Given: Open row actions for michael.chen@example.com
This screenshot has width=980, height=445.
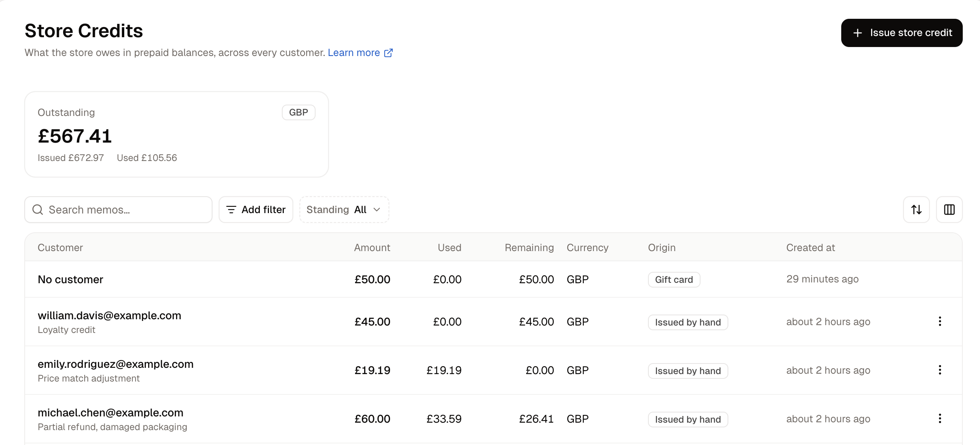Looking at the screenshot, I should 940,418.
